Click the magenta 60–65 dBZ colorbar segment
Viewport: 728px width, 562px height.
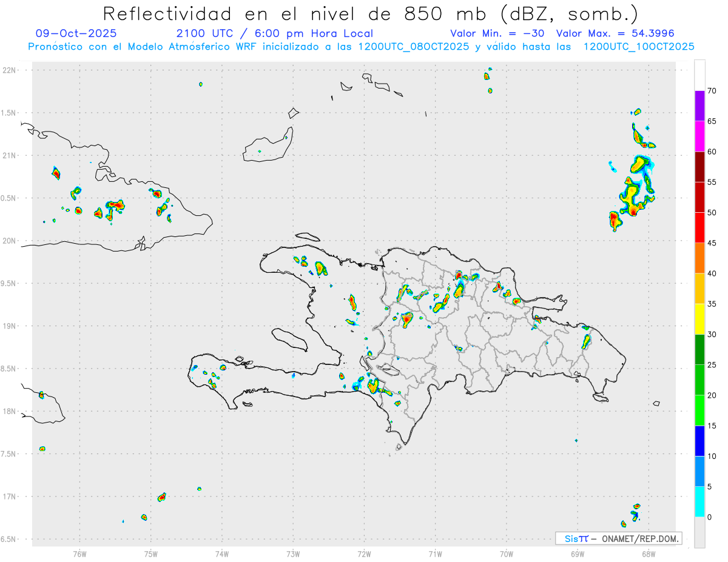700,136
